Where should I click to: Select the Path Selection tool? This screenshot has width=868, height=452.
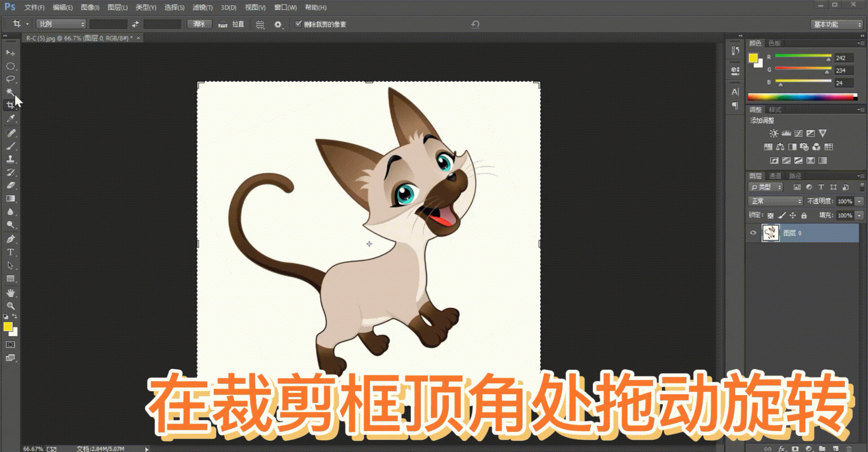(10, 265)
